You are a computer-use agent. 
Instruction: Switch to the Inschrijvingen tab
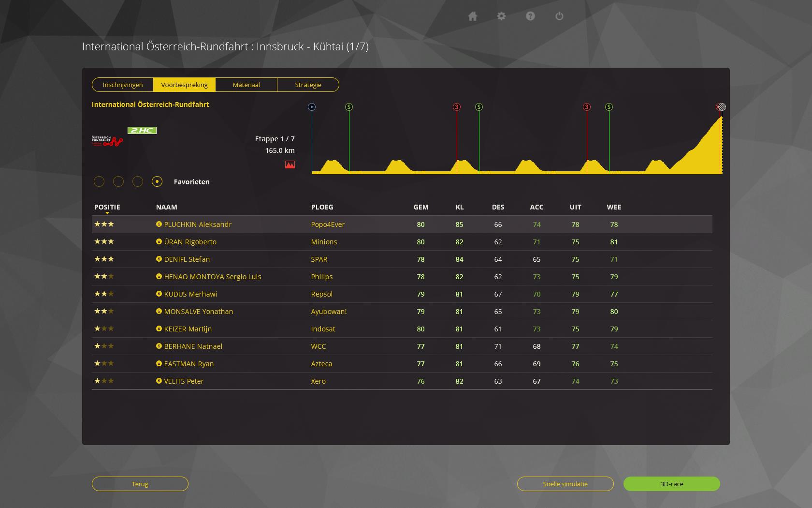click(123, 85)
